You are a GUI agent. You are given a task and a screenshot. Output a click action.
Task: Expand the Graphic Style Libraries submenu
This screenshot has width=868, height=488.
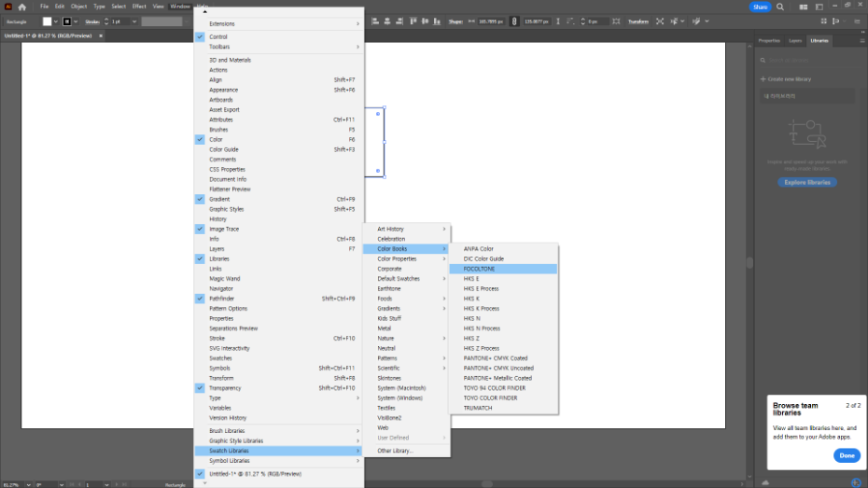[x=278, y=441]
